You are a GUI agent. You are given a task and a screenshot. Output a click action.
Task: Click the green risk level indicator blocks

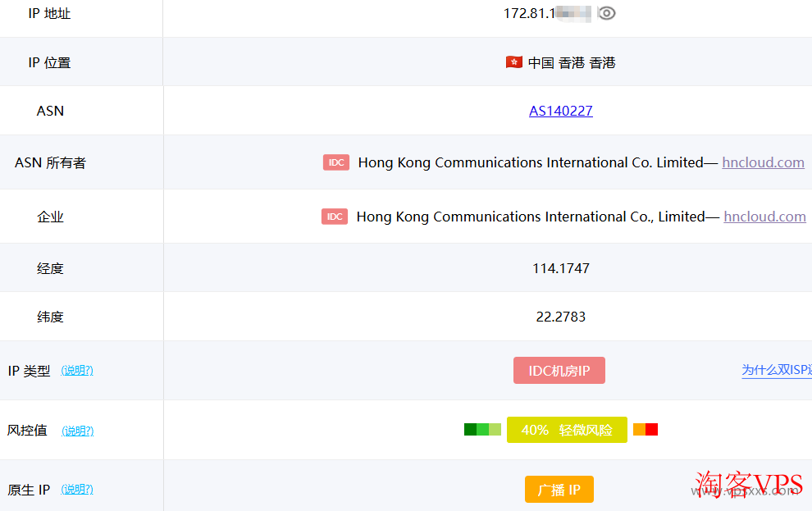point(482,429)
